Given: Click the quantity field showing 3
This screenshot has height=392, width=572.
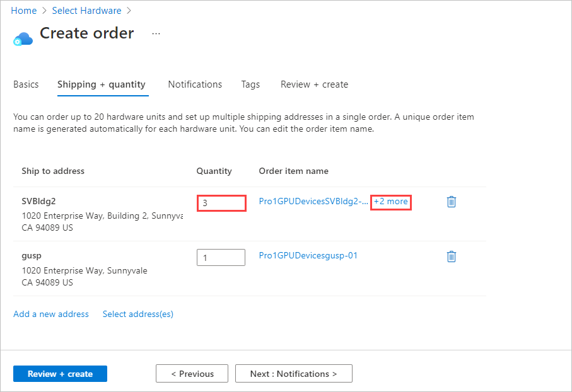Looking at the screenshot, I should (221, 203).
